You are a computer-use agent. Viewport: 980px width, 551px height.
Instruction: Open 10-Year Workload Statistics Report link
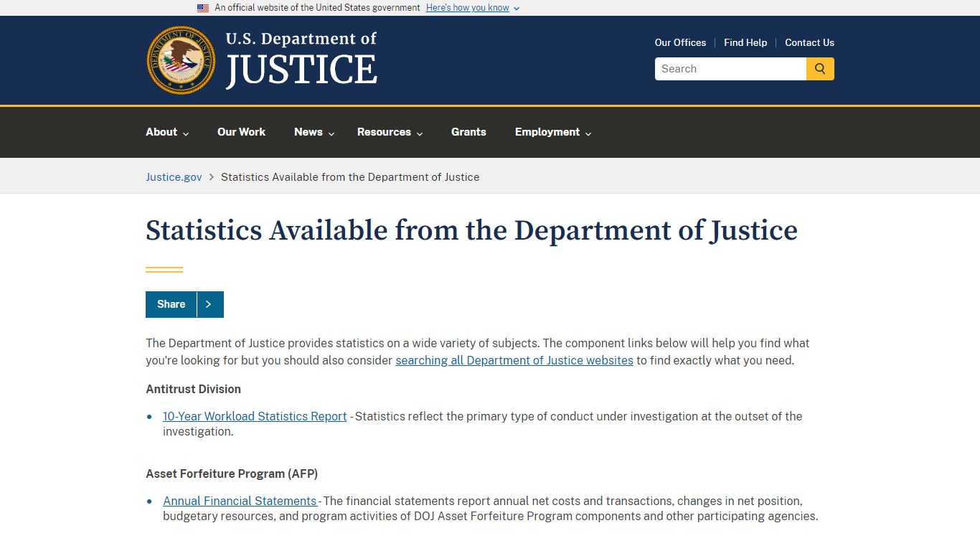click(255, 416)
